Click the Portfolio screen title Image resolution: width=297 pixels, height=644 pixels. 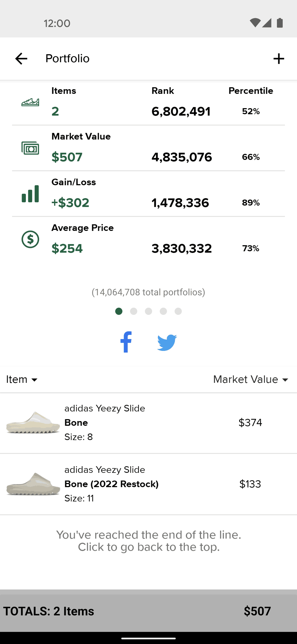point(67,59)
